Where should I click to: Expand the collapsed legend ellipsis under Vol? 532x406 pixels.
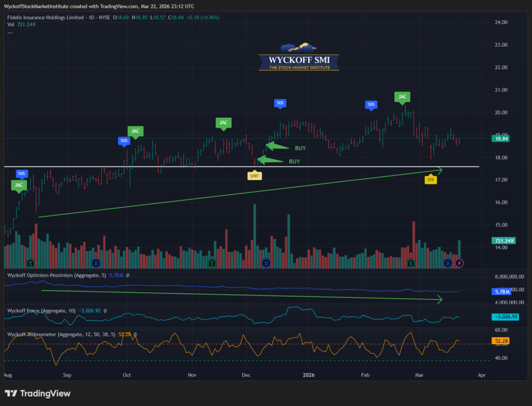tap(10, 32)
